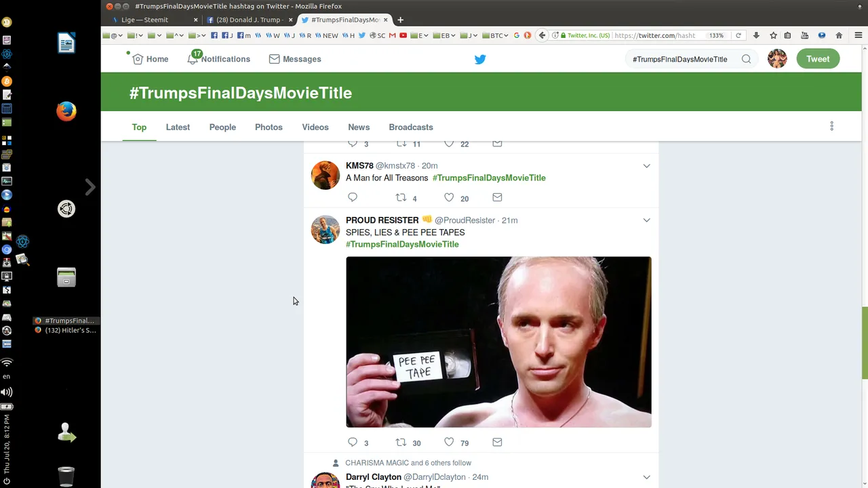Open the three-dot search options menu

coord(831,126)
